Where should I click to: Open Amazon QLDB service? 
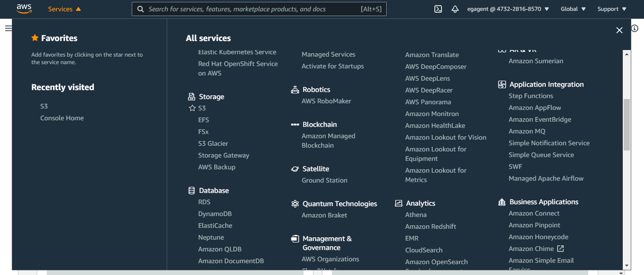point(220,249)
